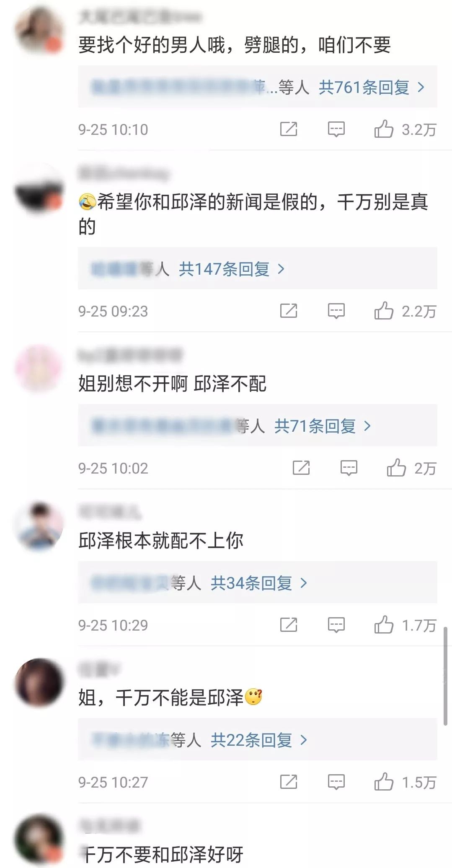Expand 共71条回复 replies
This screenshot has width=452, height=868.
pyautogui.click(x=323, y=426)
